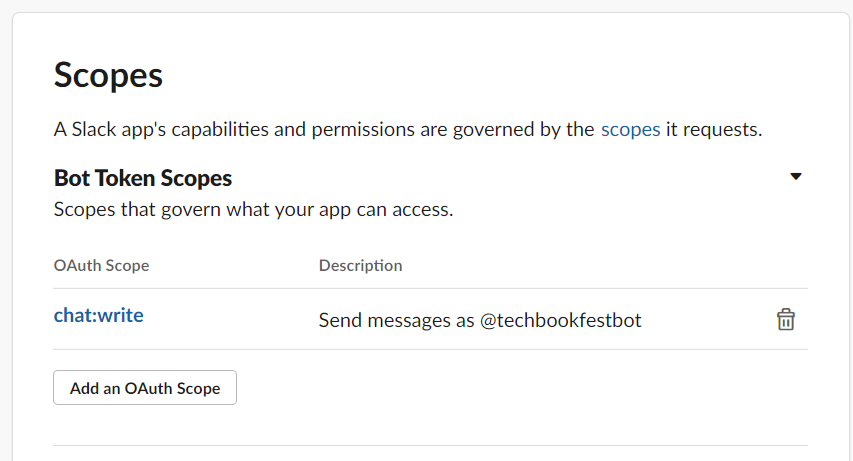Image resolution: width=853 pixels, height=461 pixels.
Task: Click the Slack app's capabilities sentence
Action: [408, 130]
